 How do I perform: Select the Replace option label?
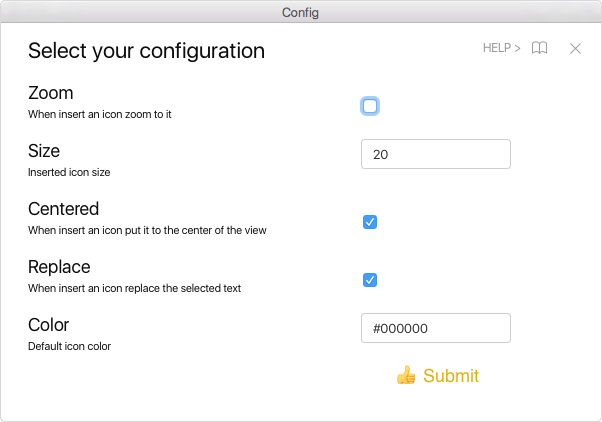pos(59,267)
